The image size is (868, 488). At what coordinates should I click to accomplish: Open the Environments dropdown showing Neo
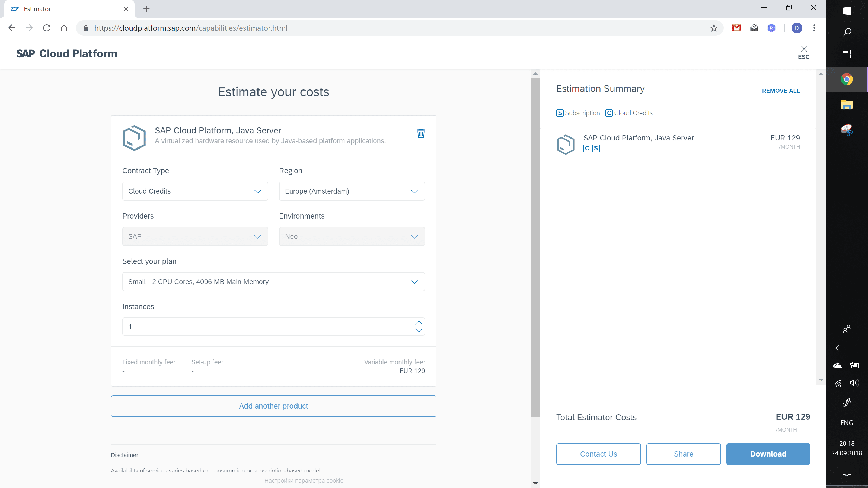[x=352, y=236]
